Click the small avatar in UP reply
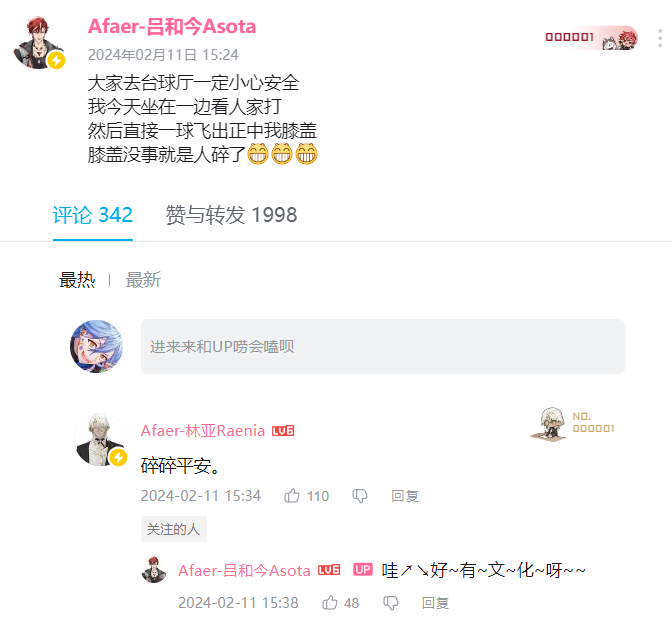 (154, 570)
